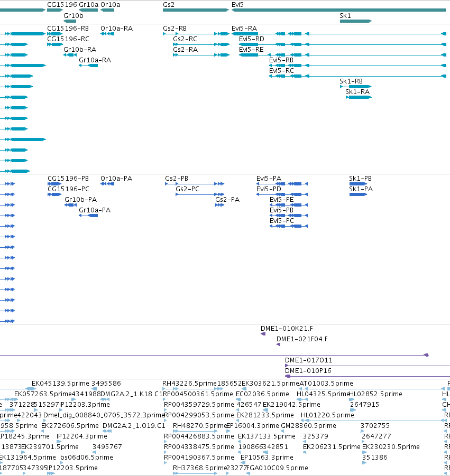Click EST HL01220.5prime
This screenshot has height=476, width=450.
click(327, 415)
